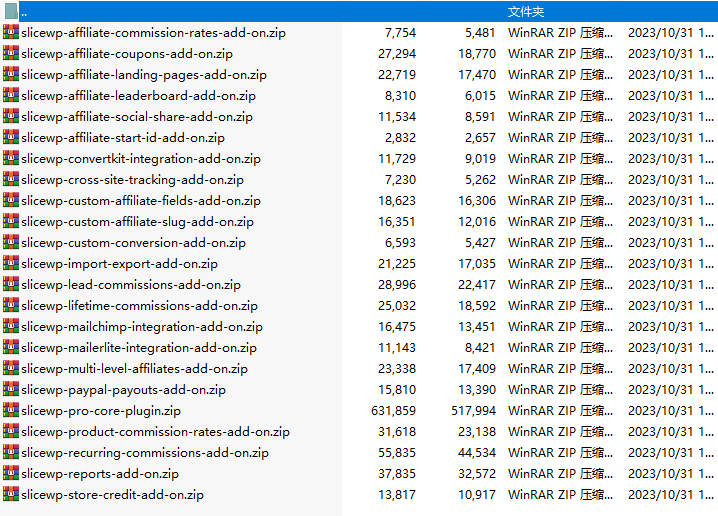Click size value 631,859 of pro-core-plugin

(393, 411)
